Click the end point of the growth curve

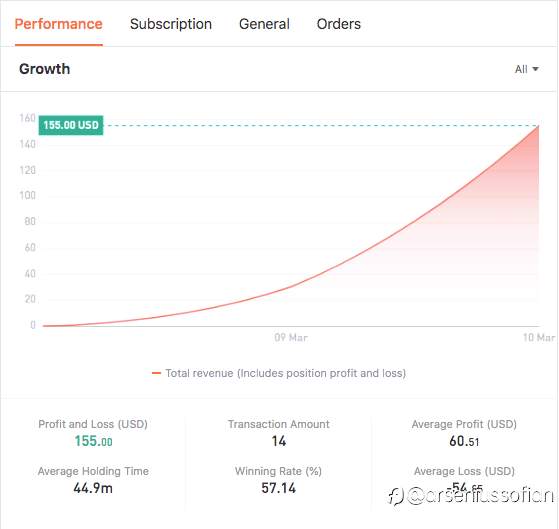[x=538, y=126]
